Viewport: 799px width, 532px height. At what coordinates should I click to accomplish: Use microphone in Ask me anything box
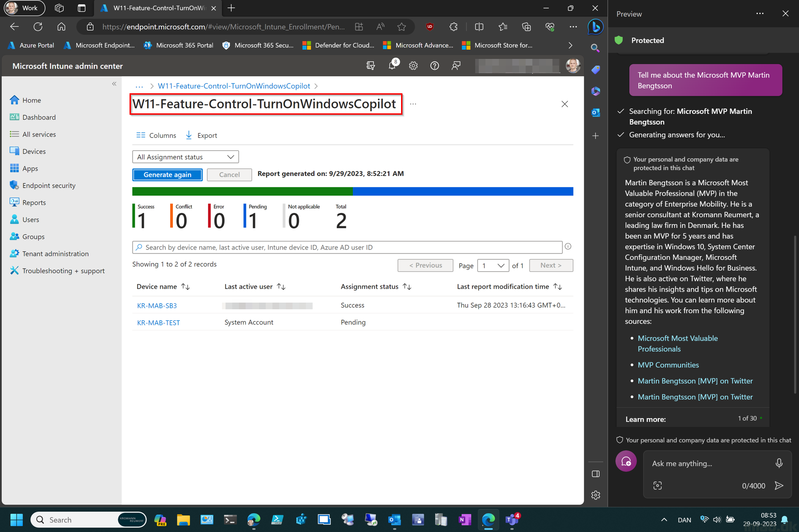click(x=778, y=463)
